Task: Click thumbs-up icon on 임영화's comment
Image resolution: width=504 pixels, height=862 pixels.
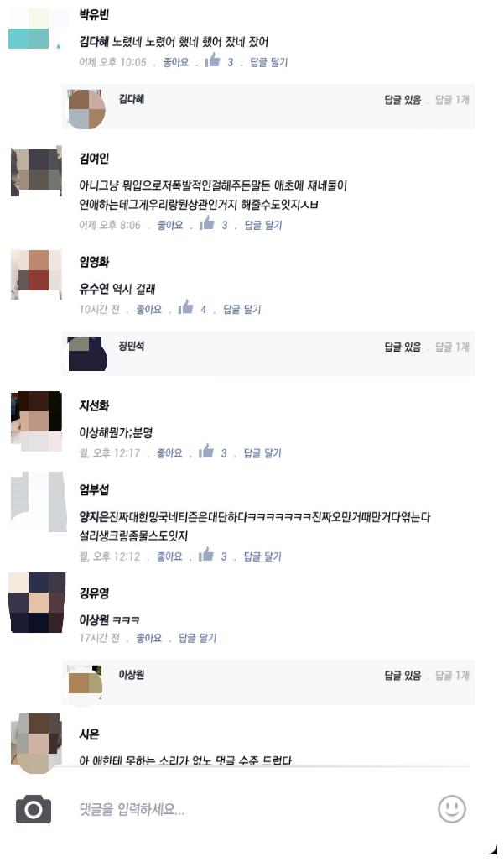Action: point(186,307)
